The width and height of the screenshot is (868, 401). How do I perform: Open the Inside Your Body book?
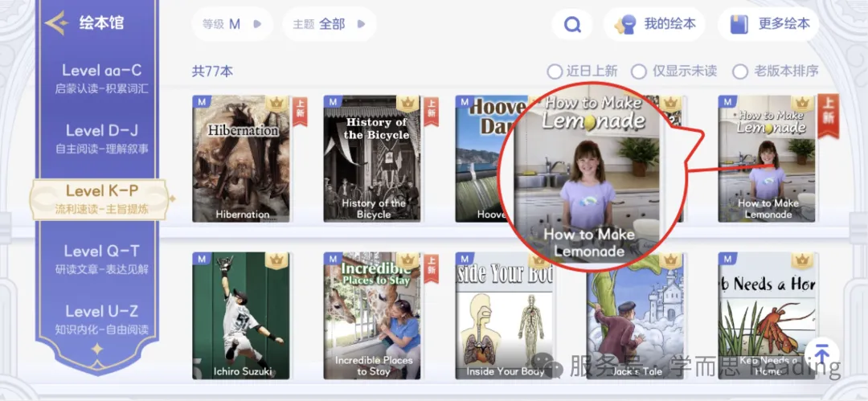(504, 316)
